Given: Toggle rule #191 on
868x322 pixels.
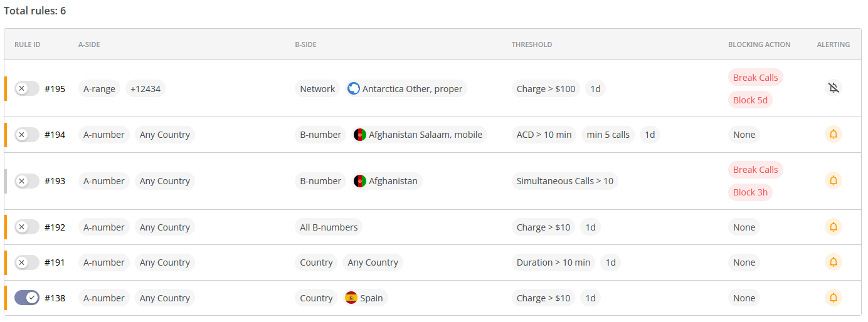Looking at the screenshot, I should coord(27,262).
